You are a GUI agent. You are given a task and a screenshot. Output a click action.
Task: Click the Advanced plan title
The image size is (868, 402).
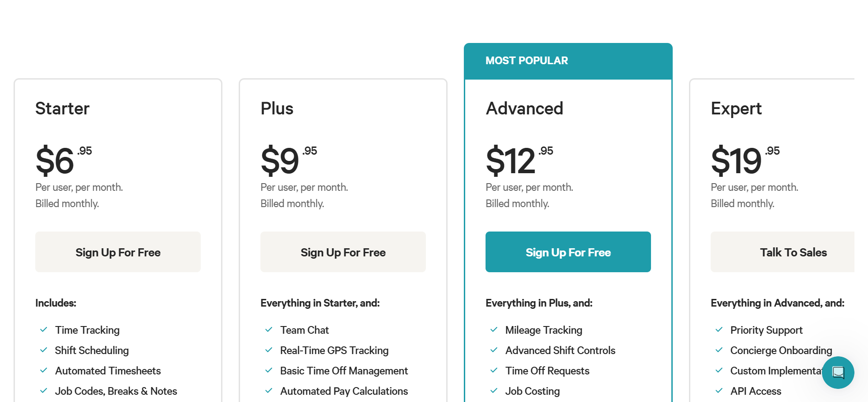524,109
